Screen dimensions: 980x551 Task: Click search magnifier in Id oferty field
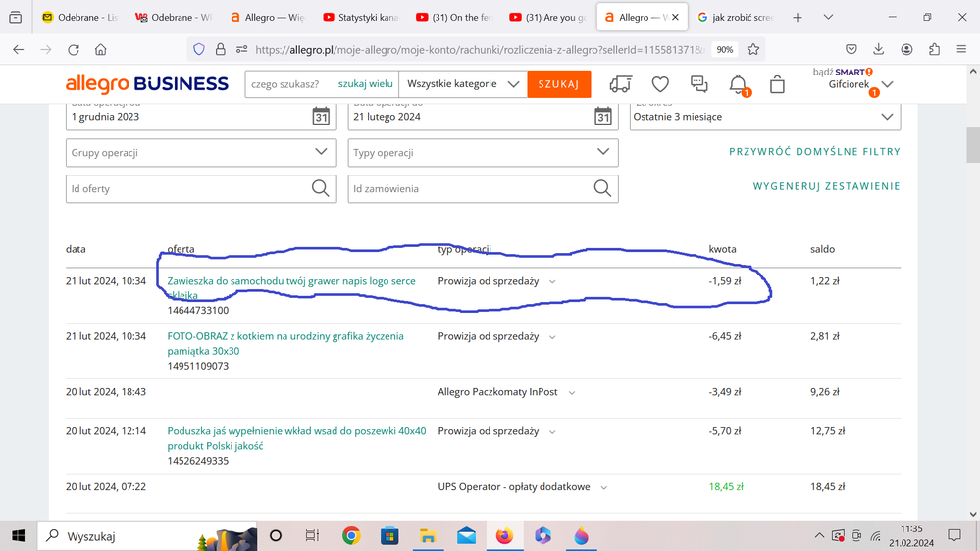[x=320, y=188]
